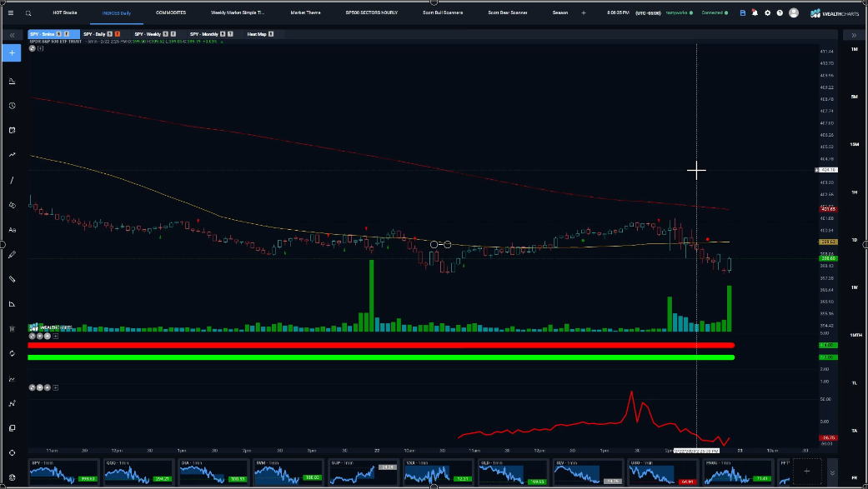This screenshot has height=489, width=868.
Task: Open the help question mark icon
Action: [x=780, y=12]
